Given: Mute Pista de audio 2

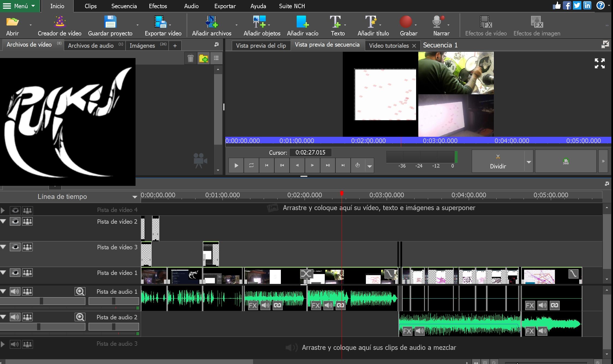Looking at the screenshot, I should [15, 317].
